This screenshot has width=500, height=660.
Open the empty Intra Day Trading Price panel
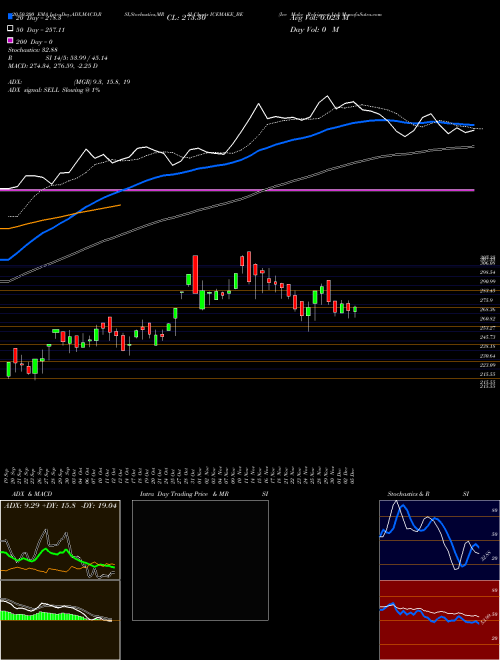coord(200,560)
